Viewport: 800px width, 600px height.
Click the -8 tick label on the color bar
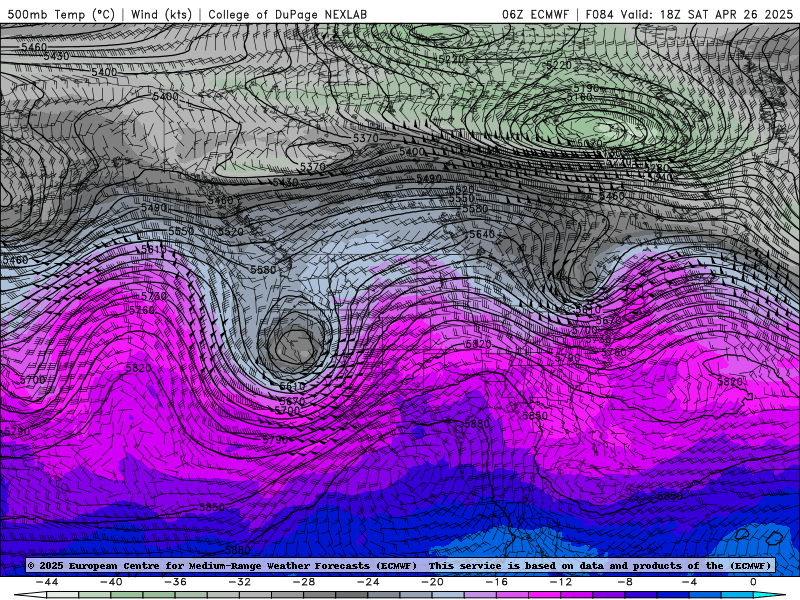tap(626, 582)
